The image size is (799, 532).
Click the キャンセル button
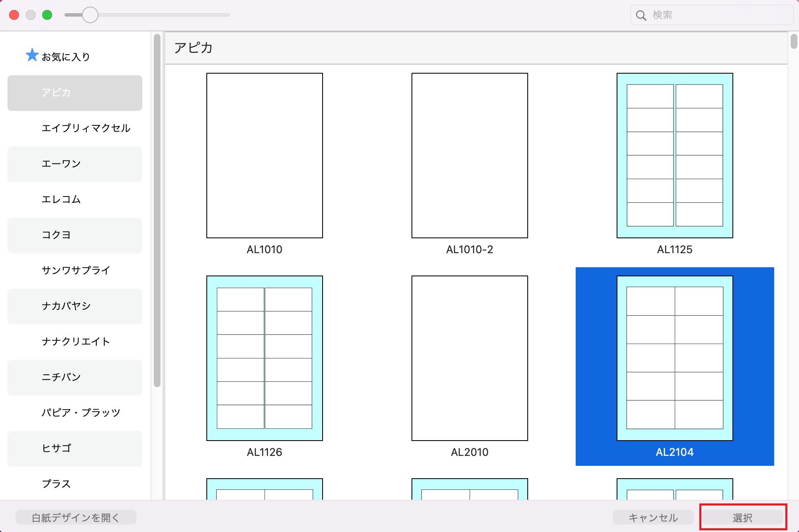point(653,518)
